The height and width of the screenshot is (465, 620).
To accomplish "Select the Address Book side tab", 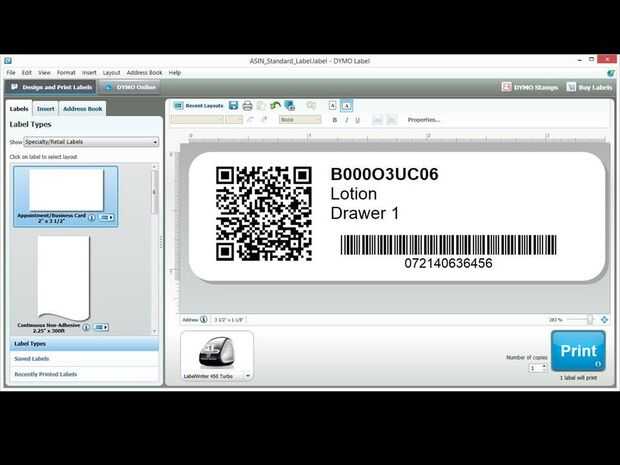I will 82,109.
